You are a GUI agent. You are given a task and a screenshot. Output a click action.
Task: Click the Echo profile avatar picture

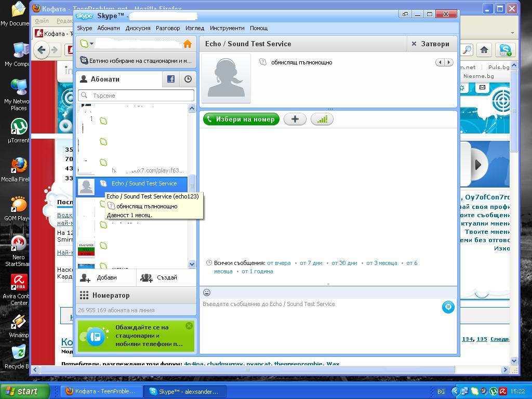coord(226,78)
